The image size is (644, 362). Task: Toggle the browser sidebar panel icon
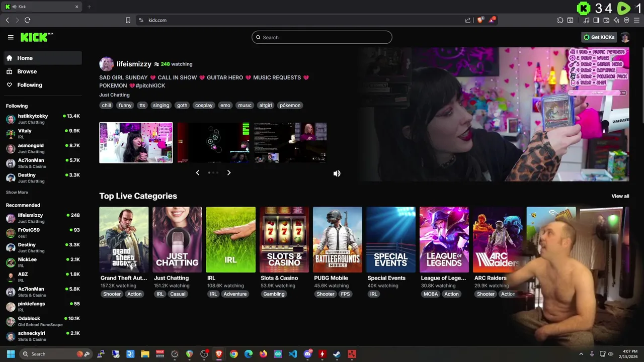point(596,20)
